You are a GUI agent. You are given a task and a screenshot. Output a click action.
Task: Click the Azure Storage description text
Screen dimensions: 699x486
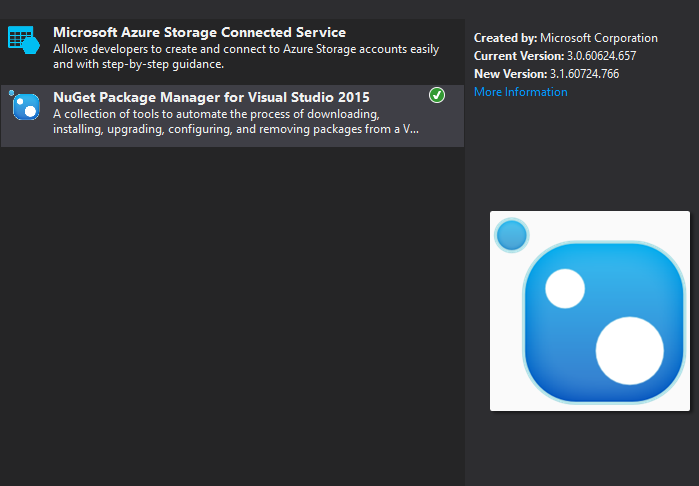click(x=200, y=56)
